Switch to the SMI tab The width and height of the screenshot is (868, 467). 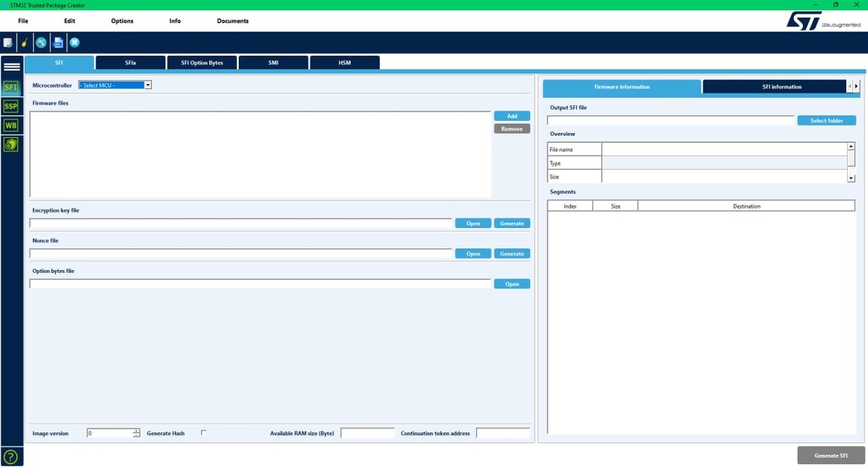(x=273, y=63)
